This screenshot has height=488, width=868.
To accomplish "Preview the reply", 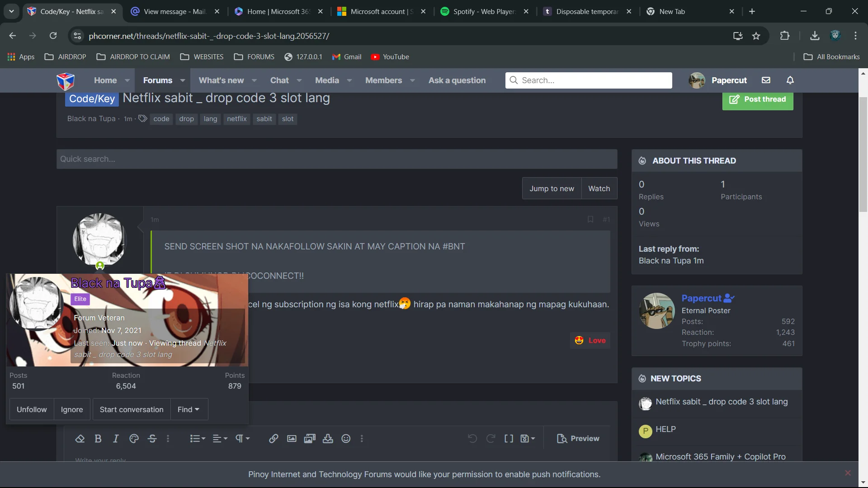I will tap(578, 439).
